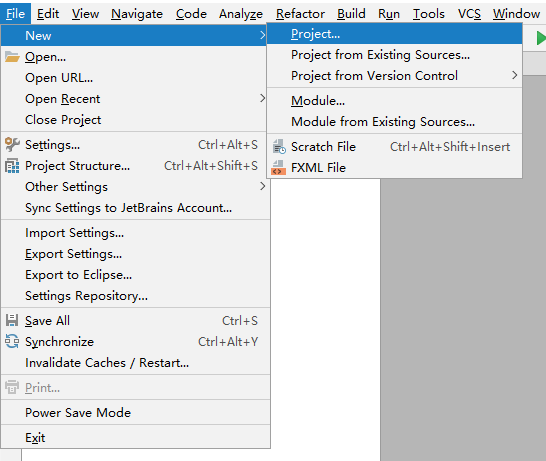Select Open Recent menu item
The width and height of the screenshot is (546, 461).
(135, 99)
